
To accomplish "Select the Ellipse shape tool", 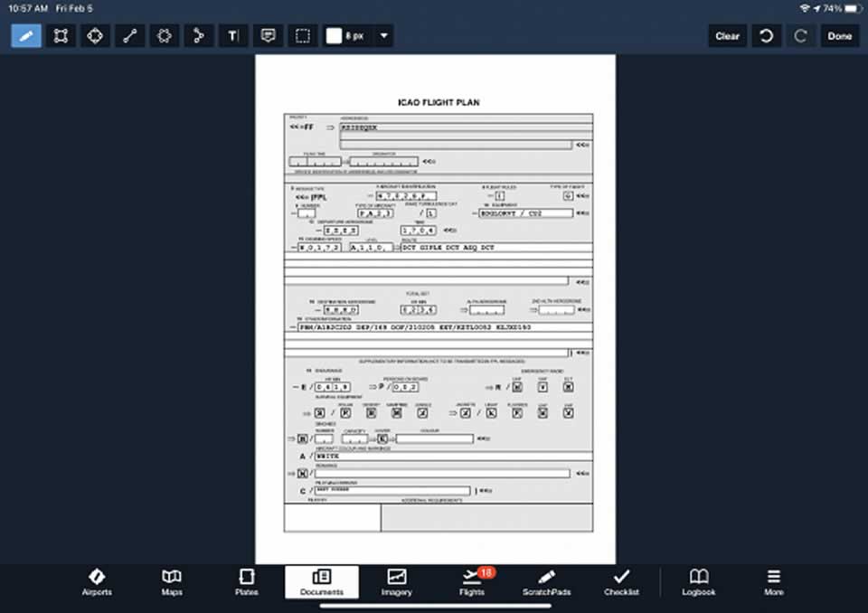I will pyautogui.click(x=95, y=36).
